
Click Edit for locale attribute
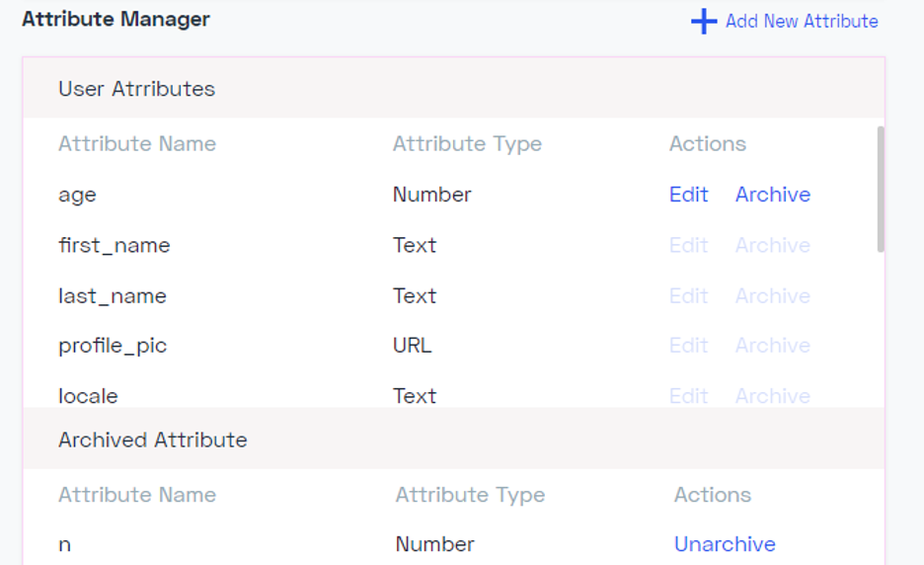(x=688, y=396)
